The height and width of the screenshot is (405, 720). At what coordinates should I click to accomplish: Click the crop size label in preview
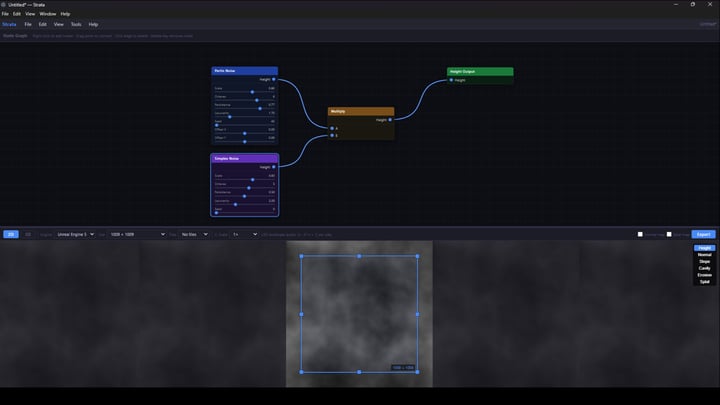tap(403, 367)
